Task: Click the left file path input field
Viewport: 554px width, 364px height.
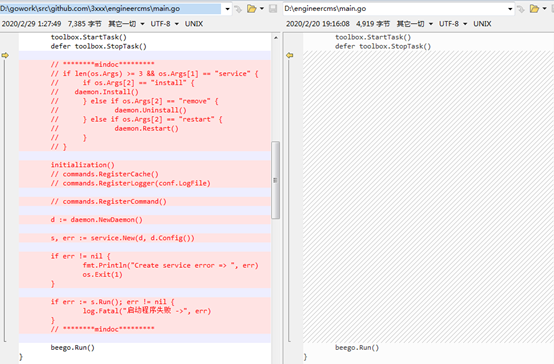Action: coord(110,8)
